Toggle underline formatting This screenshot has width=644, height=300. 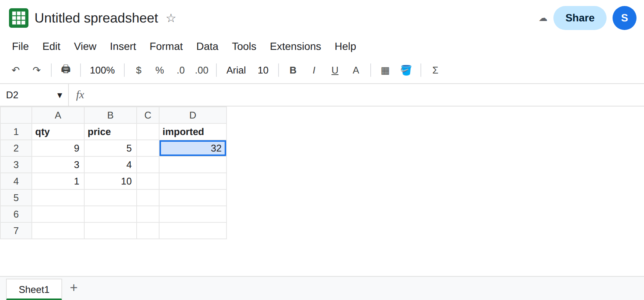[335, 70]
